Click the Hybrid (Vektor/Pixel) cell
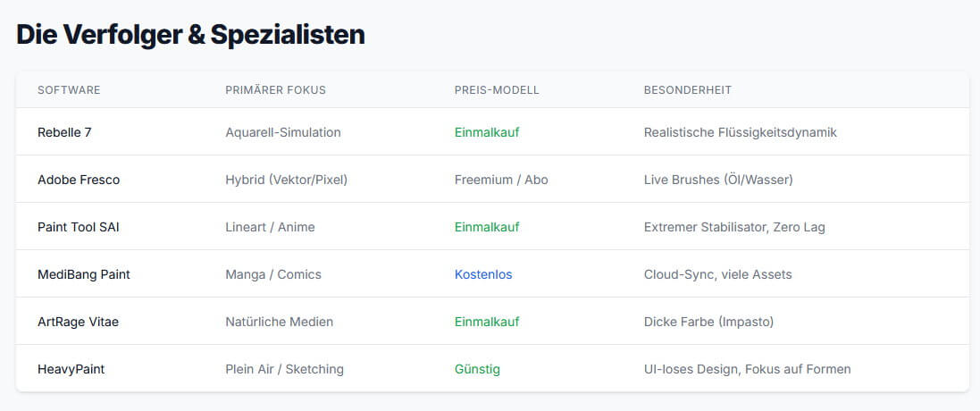The height and width of the screenshot is (411, 980). click(x=286, y=180)
